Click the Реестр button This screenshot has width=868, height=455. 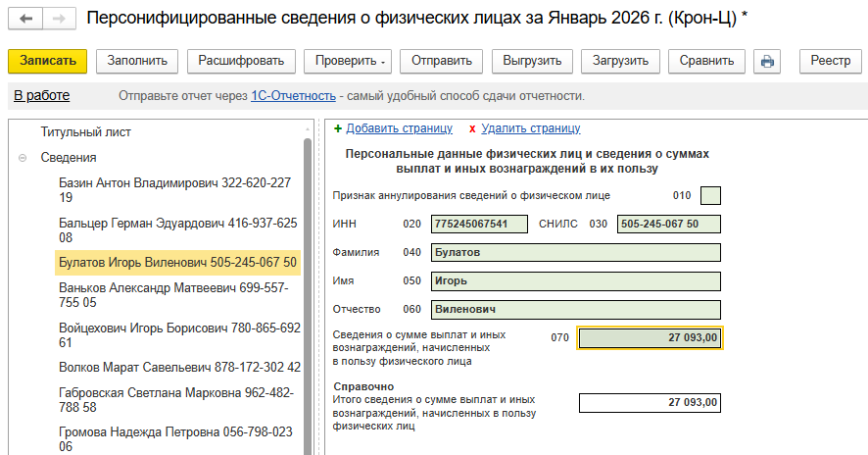830,61
